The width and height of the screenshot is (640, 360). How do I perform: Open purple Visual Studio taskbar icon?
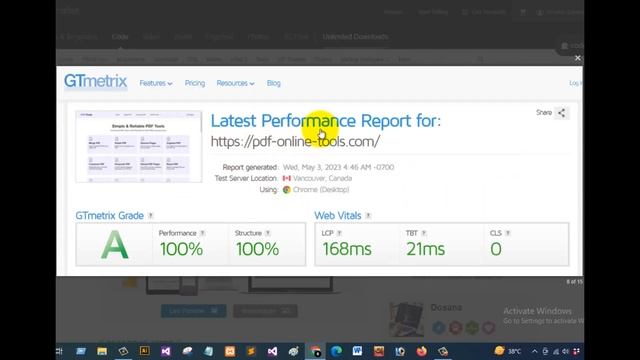pyautogui.click(x=166, y=351)
